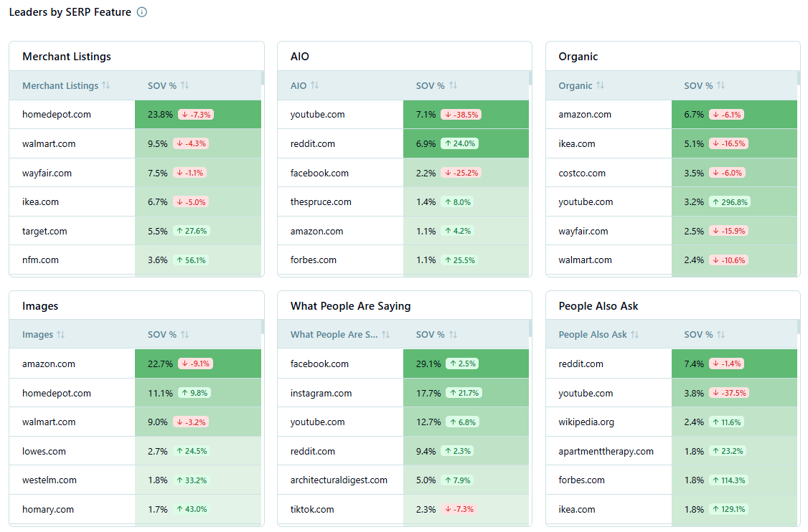Select amazon.com in Images table
Image resolution: width=808 pixels, height=532 pixels.
[49, 364]
